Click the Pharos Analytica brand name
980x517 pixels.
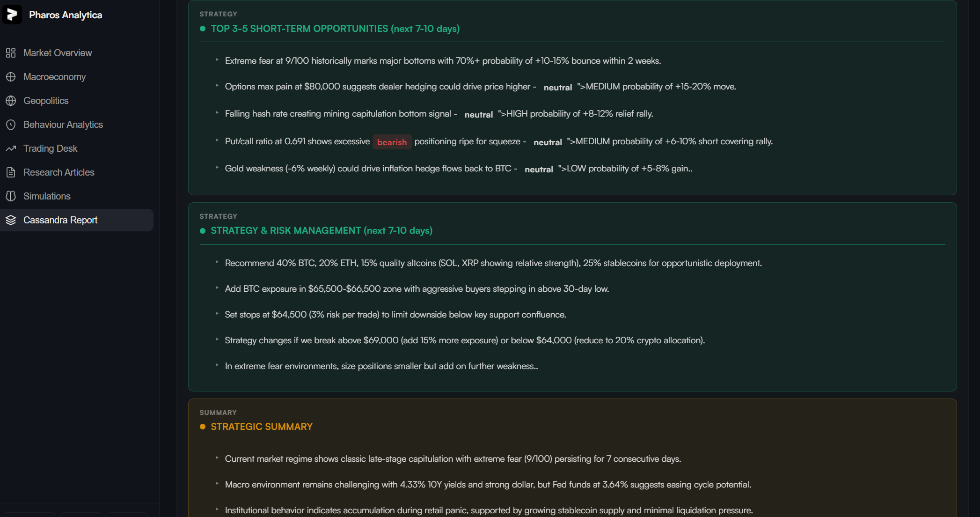pos(66,15)
